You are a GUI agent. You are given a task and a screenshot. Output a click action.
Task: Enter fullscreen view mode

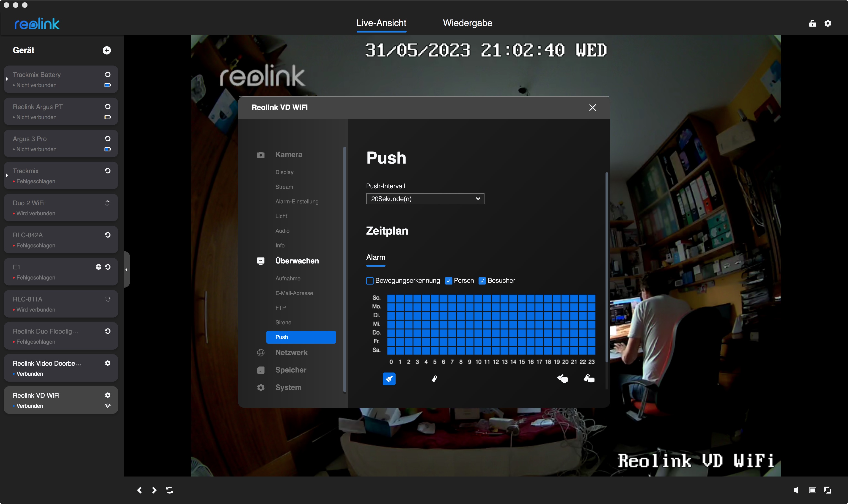828,490
